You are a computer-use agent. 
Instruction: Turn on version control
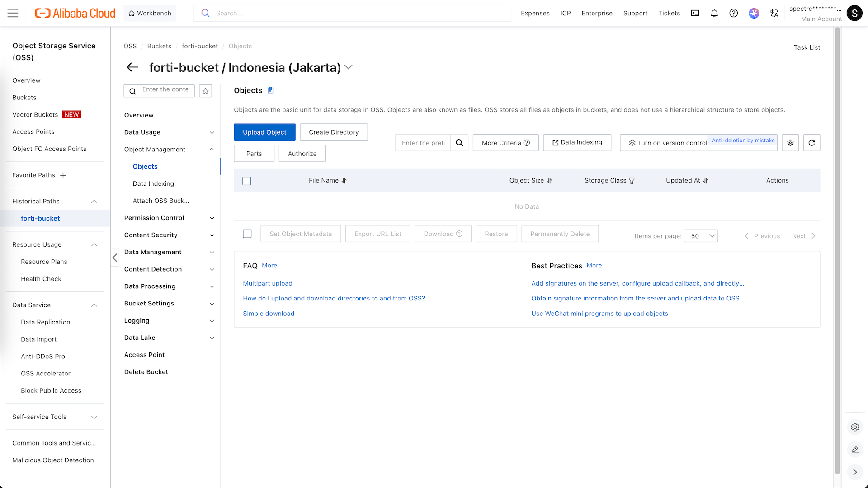click(667, 143)
